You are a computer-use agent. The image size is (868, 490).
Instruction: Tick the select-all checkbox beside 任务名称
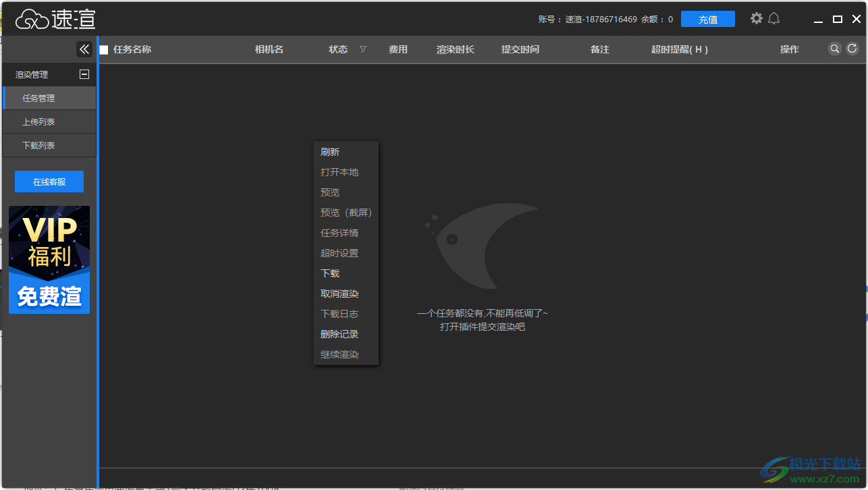(x=104, y=50)
